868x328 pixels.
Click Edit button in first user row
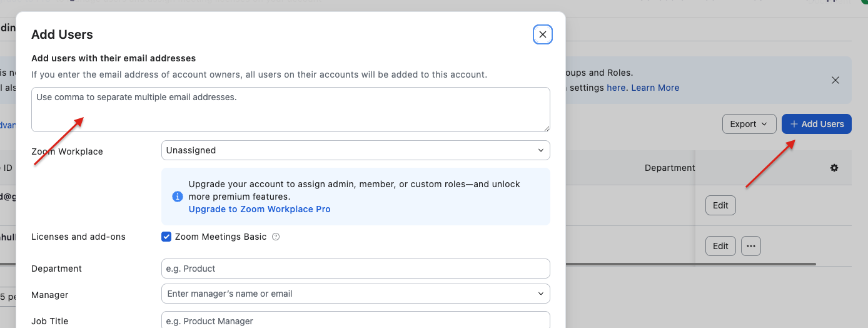[x=720, y=205]
